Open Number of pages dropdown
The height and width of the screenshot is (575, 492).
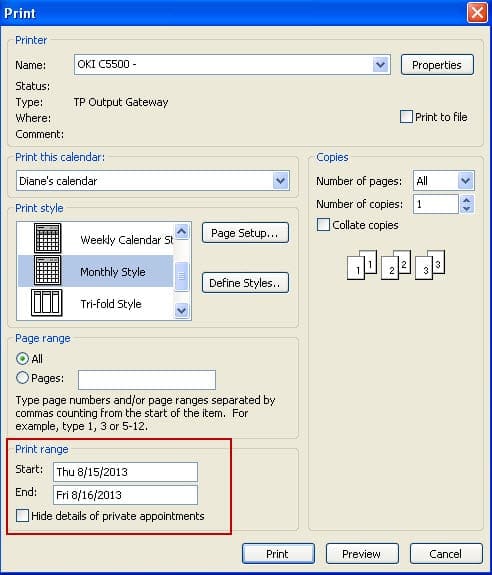coord(465,180)
